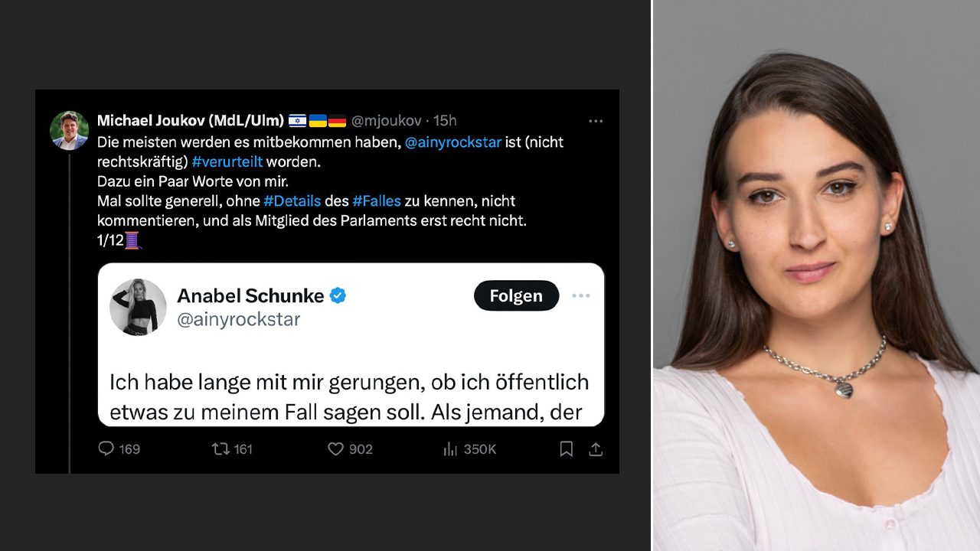Click the share upload icon
980x551 pixels.
pos(596,449)
